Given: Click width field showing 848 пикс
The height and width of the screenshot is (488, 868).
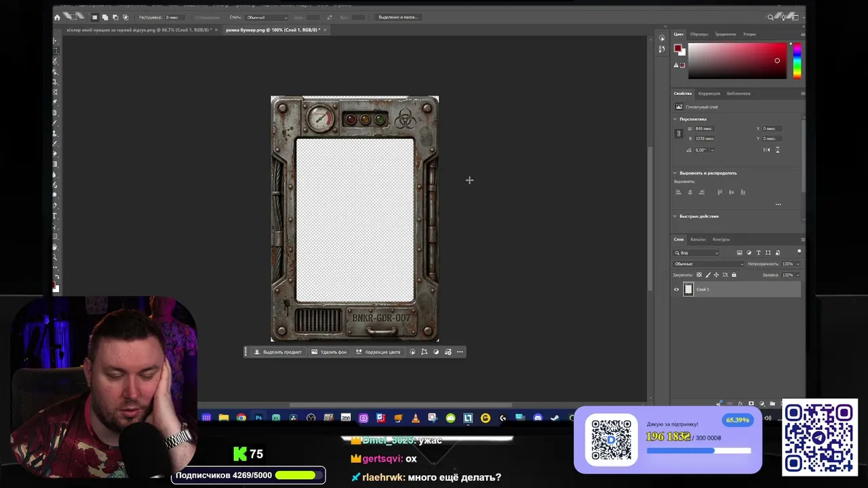Looking at the screenshot, I should [705, 128].
